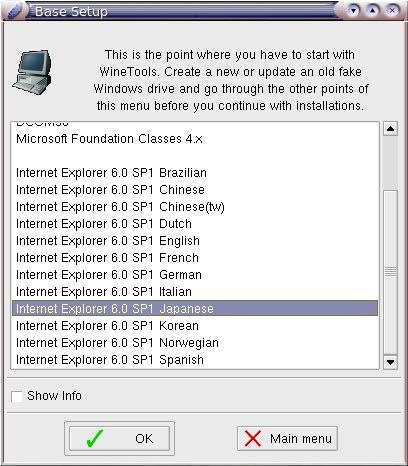Click the list scrollbar up arrow
408x466 pixels.
click(x=390, y=129)
